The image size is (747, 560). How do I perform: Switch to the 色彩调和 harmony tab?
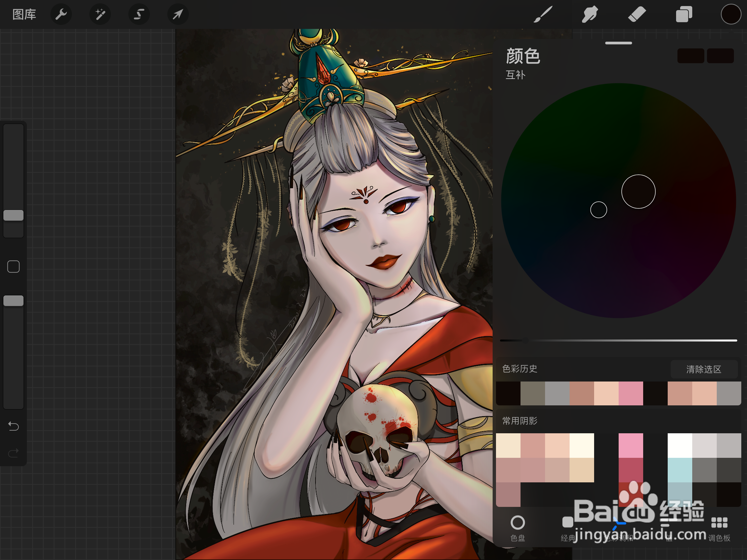(618, 528)
